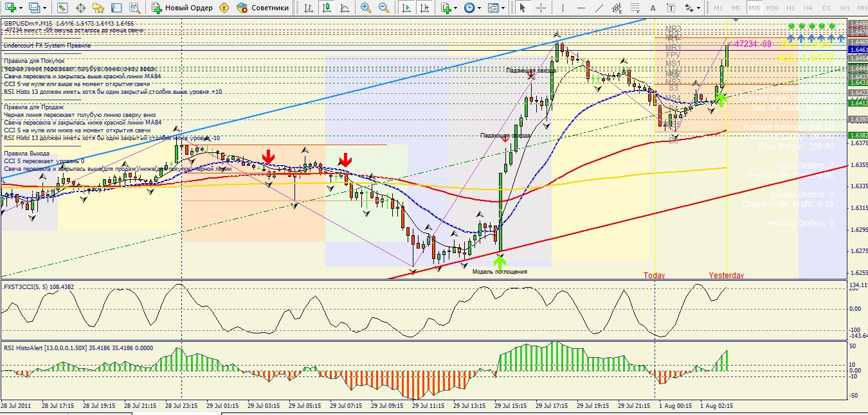
Task: Switch to candlestick chart display
Action: [x=327, y=8]
